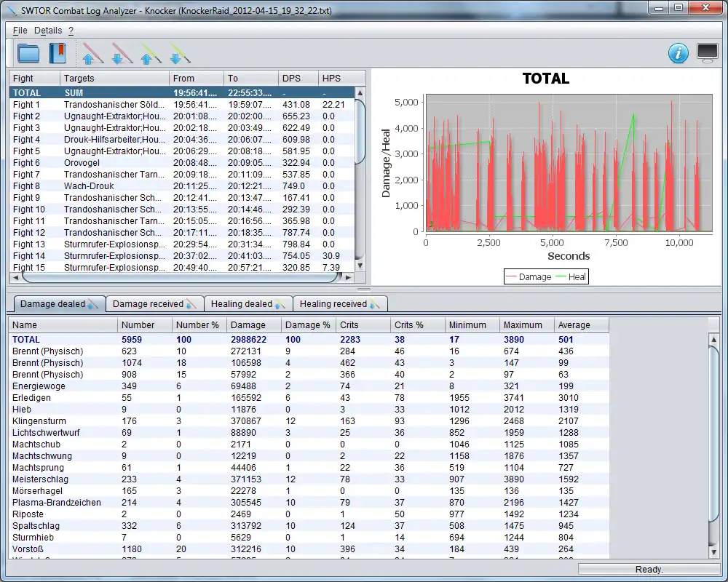
Task: Sort abilities by Damage % column header
Action: click(x=308, y=325)
